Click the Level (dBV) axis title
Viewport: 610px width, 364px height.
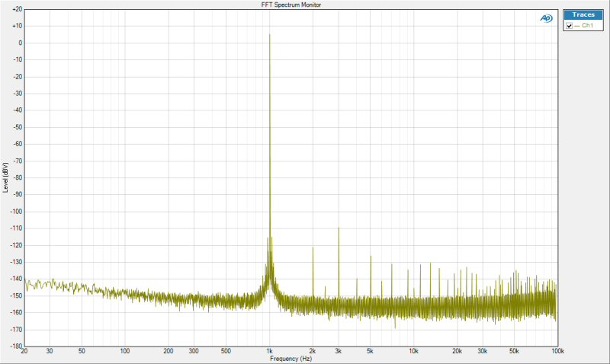click(x=5, y=177)
